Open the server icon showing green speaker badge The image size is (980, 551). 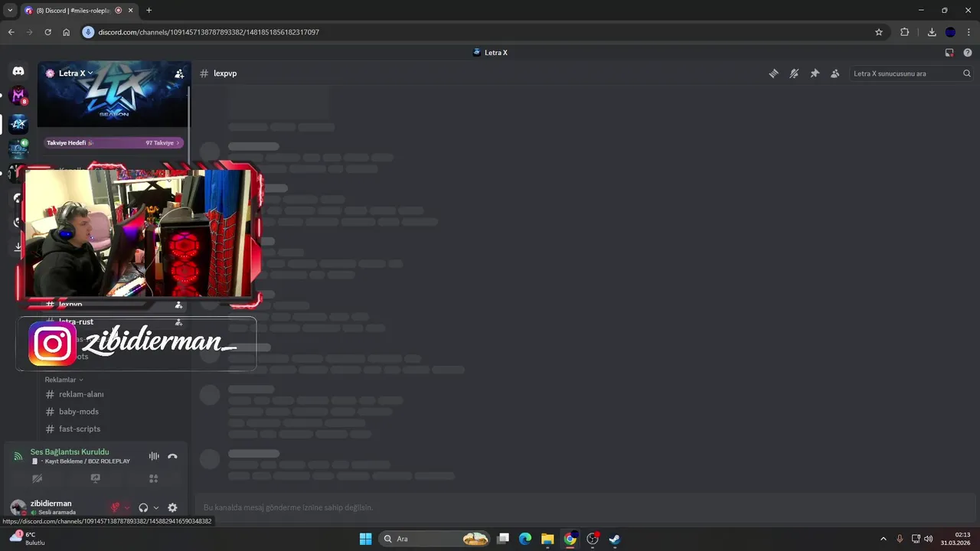pyautogui.click(x=18, y=148)
